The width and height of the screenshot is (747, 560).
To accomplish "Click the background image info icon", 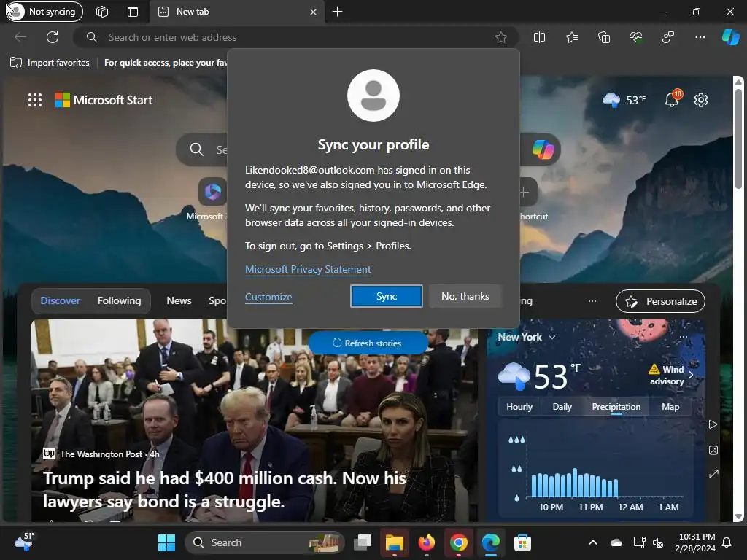I will click(713, 450).
